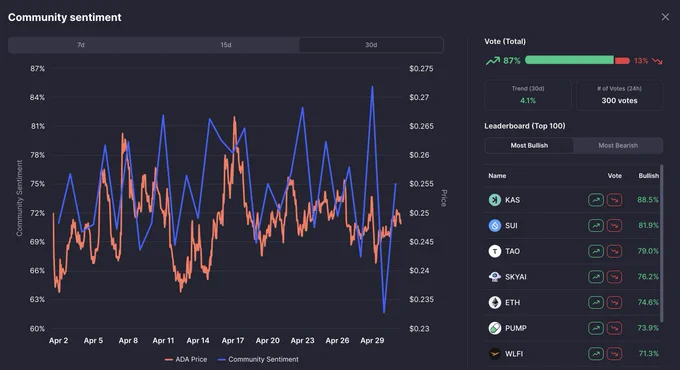Open the PUMP leaderboard name

click(x=516, y=328)
